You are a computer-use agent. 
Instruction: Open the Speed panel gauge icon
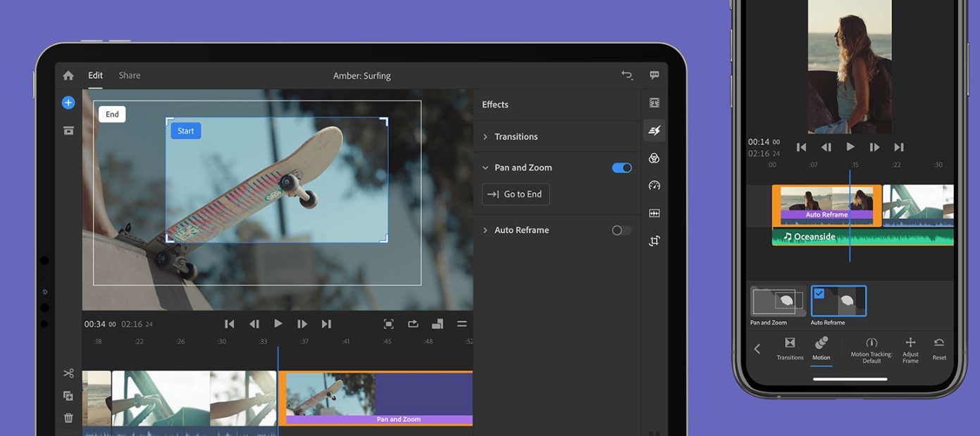655,185
